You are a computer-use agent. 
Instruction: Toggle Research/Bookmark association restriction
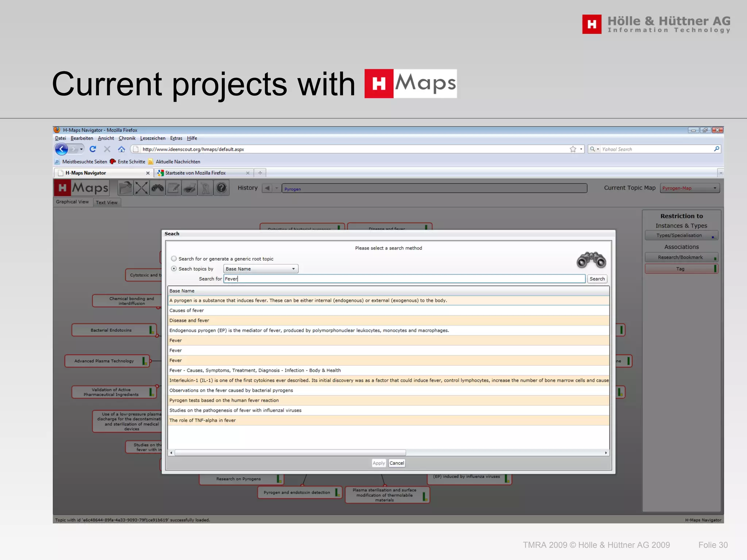(681, 257)
